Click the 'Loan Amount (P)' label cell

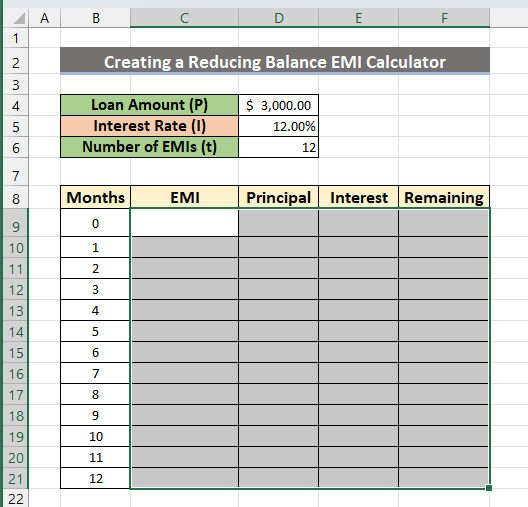pyautogui.click(x=150, y=105)
